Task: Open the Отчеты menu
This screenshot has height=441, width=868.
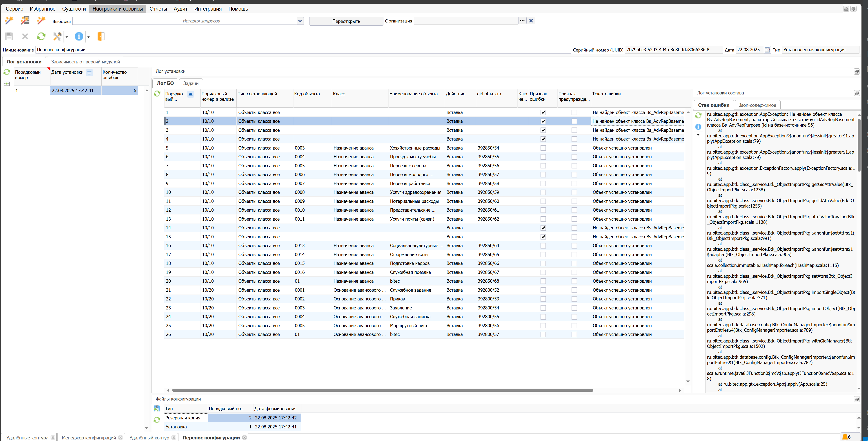Action: pos(158,9)
